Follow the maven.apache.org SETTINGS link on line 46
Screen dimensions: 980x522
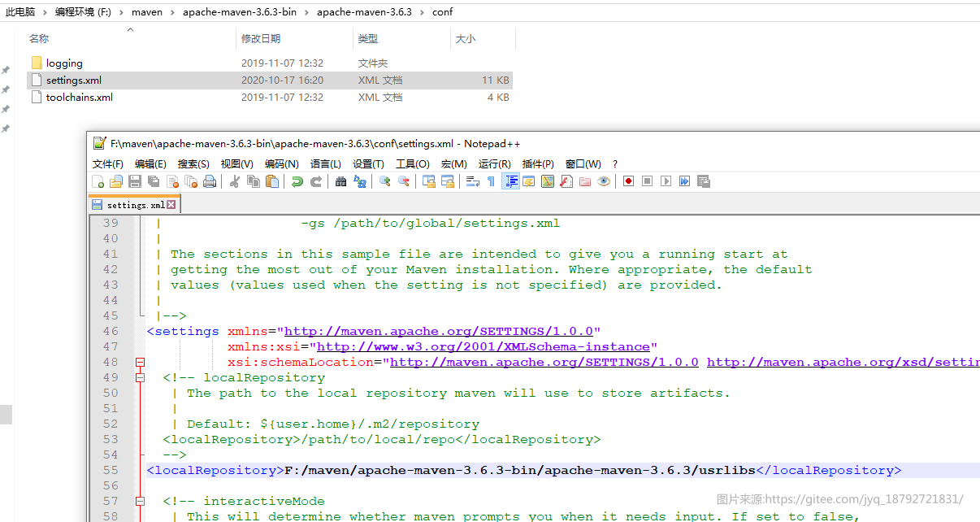coord(439,331)
